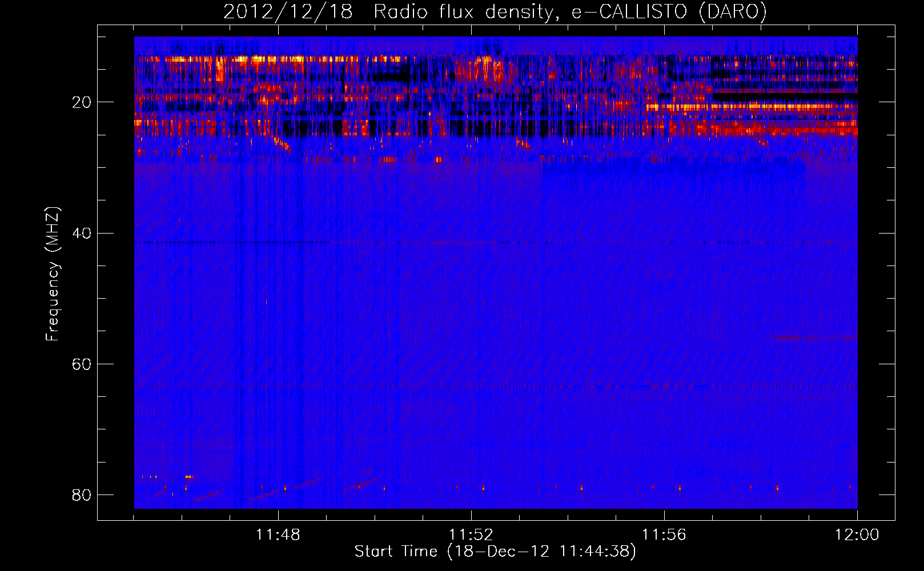The width and height of the screenshot is (924, 571).
Task: Click the '11:52' time tick label
Action: point(471,535)
